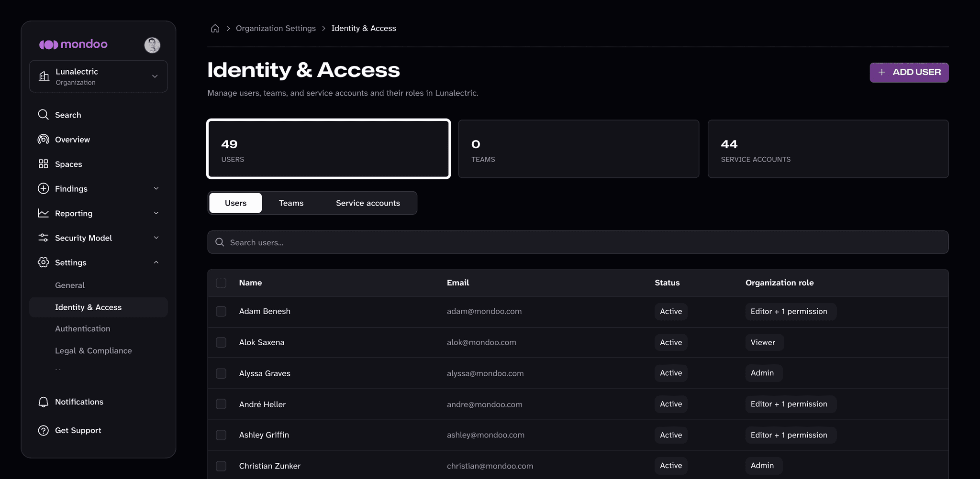
Task: Check the Ashley Griffin row checkbox
Action: [221, 435]
